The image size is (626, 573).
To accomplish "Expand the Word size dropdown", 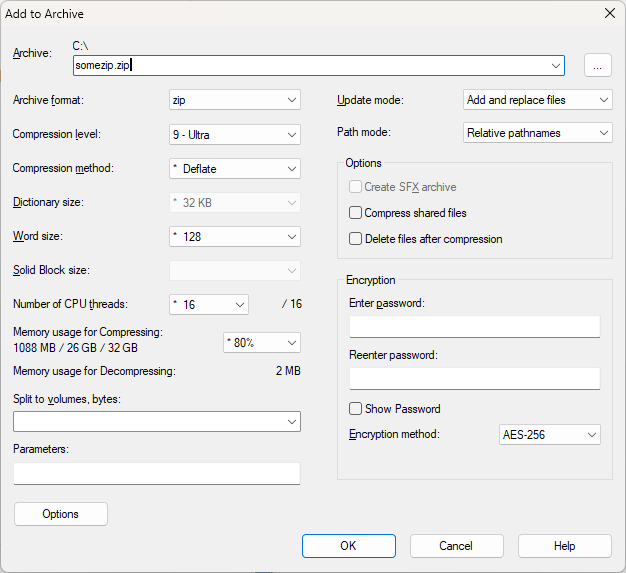I will (235, 237).
